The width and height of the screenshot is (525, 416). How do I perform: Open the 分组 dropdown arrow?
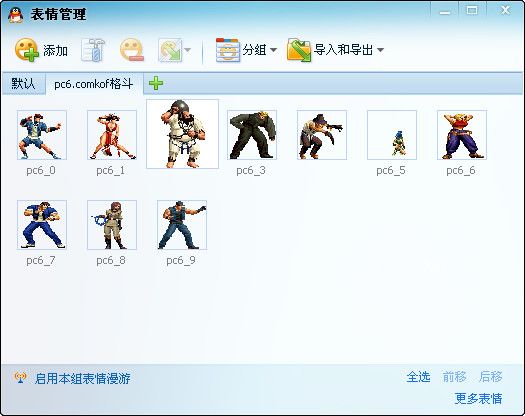(274, 50)
